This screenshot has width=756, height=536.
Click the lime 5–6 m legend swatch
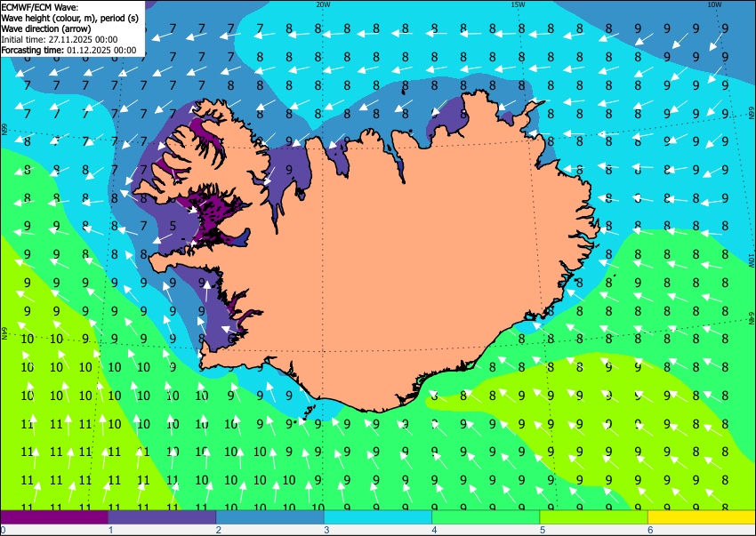click(x=594, y=516)
